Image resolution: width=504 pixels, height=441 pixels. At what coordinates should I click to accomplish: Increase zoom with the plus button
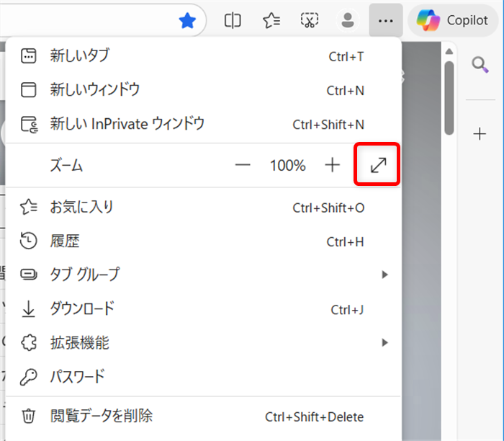point(333,165)
